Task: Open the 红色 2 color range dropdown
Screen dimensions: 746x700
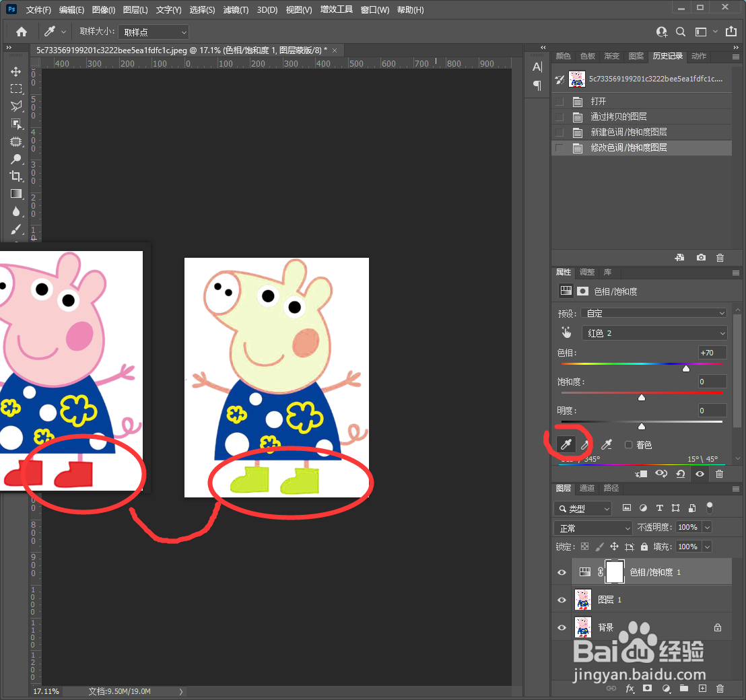Action: pos(654,333)
